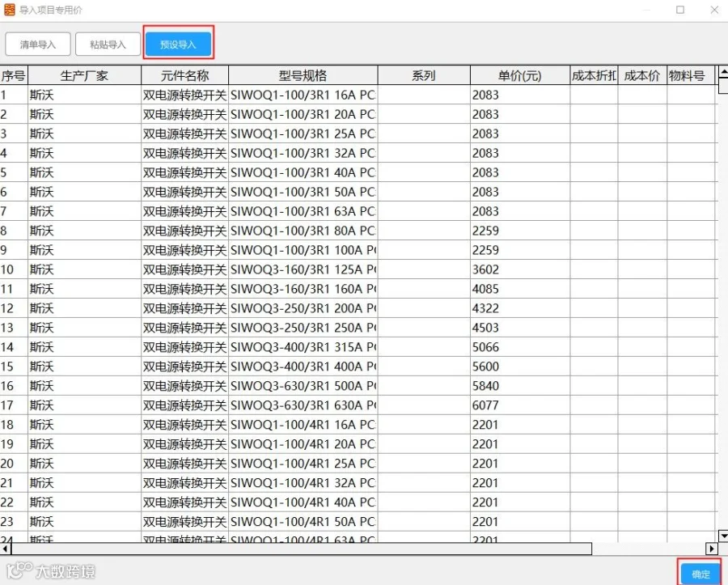The width and height of the screenshot is (728, 585).
Task: Click price 5066 in row 14
Action: pyautogui.click(x=520, y=347)
